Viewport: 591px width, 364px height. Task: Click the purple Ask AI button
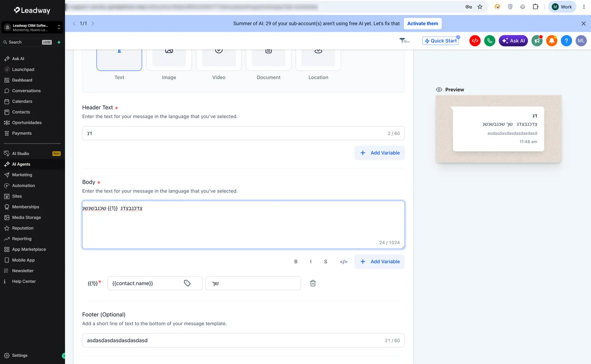tap(513, 41)
